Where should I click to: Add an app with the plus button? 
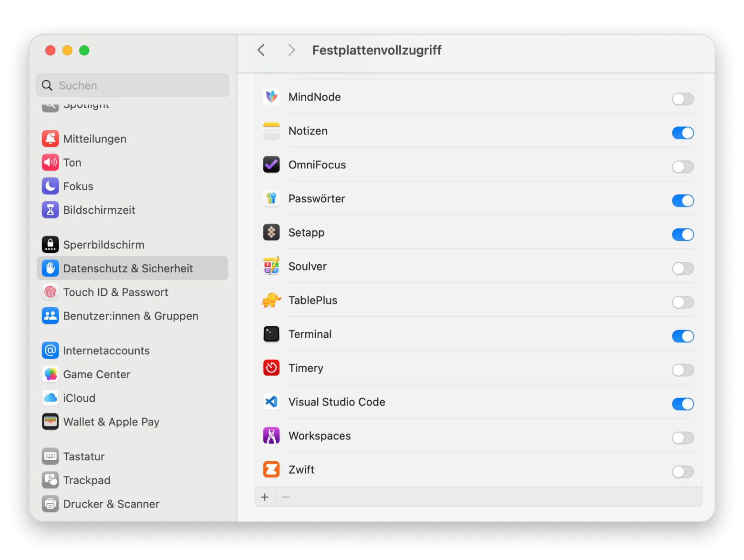[x=265, y=498]
